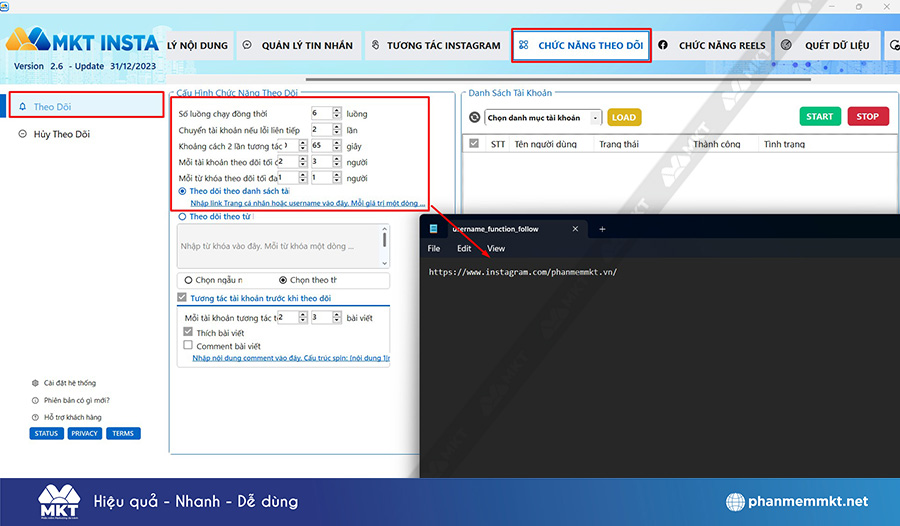Click the Facebook icon on Chức Năng Reels
The height and width of the screenshot is (526, 900).
click(x=663, y=45)
